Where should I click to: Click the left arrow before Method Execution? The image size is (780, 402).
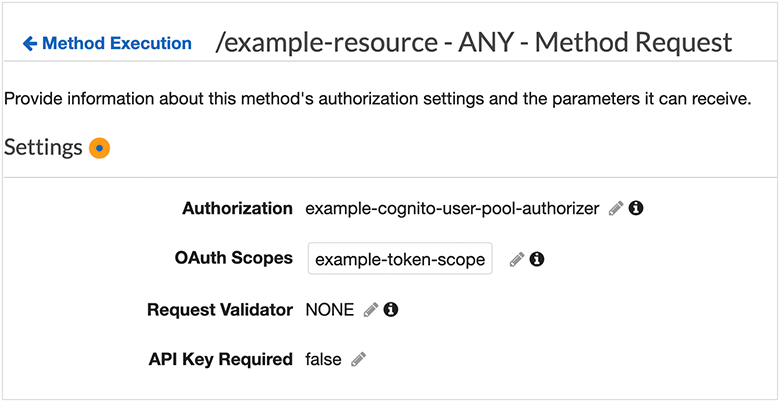coord(30,44)
